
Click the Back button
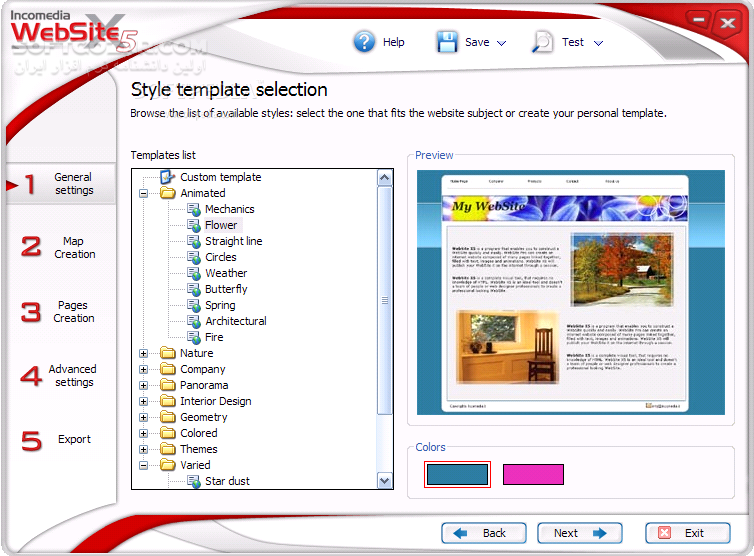tap(484, 533)
